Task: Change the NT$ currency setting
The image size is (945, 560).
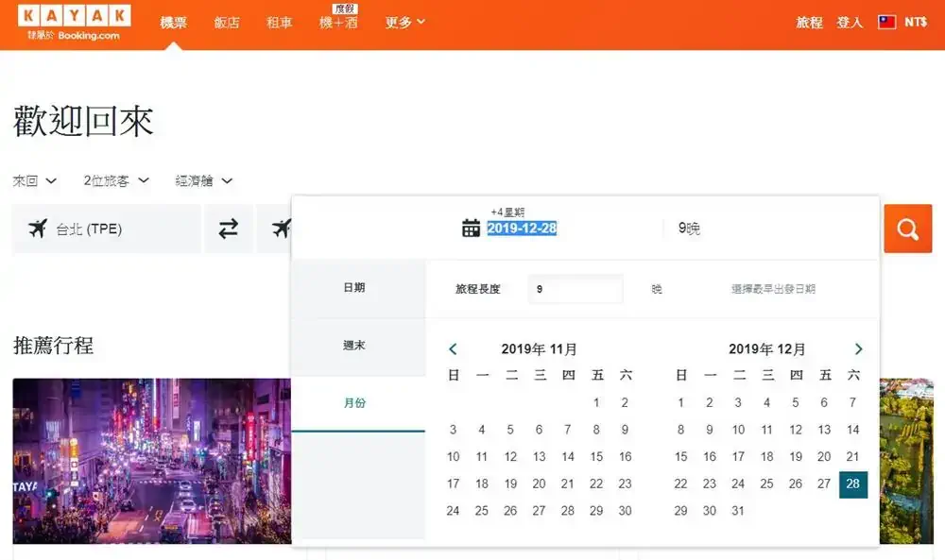Action: point(916,23)
